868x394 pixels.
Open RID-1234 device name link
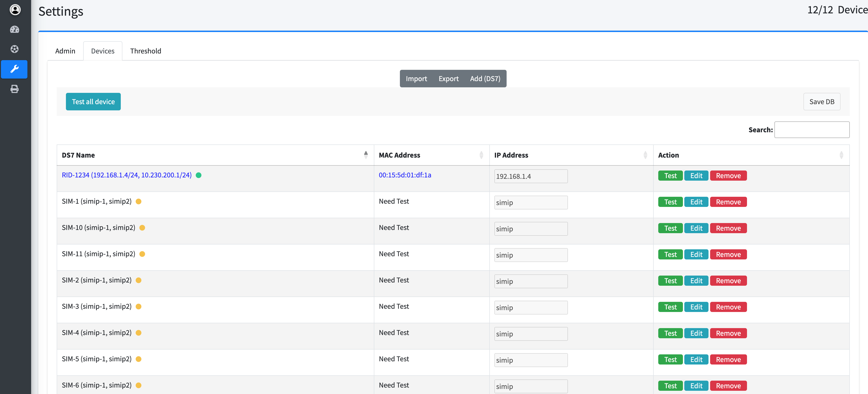(x=126, y=175)
